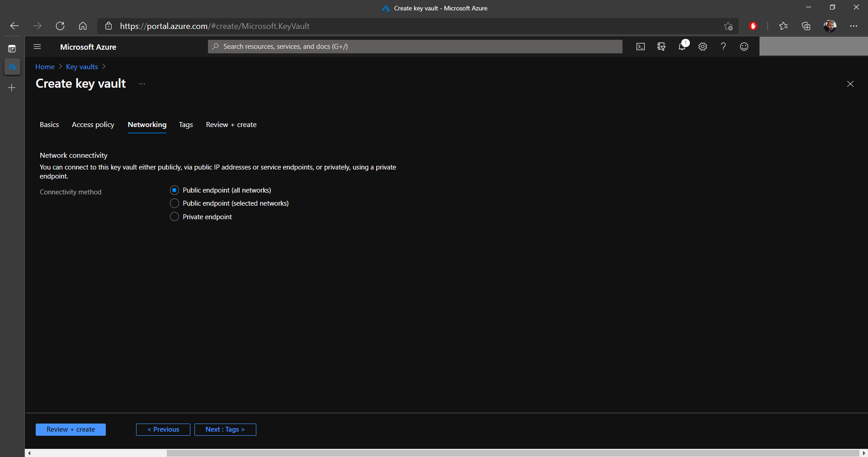Image resolution: width=868 pixels, height=457 pixels.
Task: Switch to the Access policy tab
Action: pyautogui.click(x=93, y=125)
